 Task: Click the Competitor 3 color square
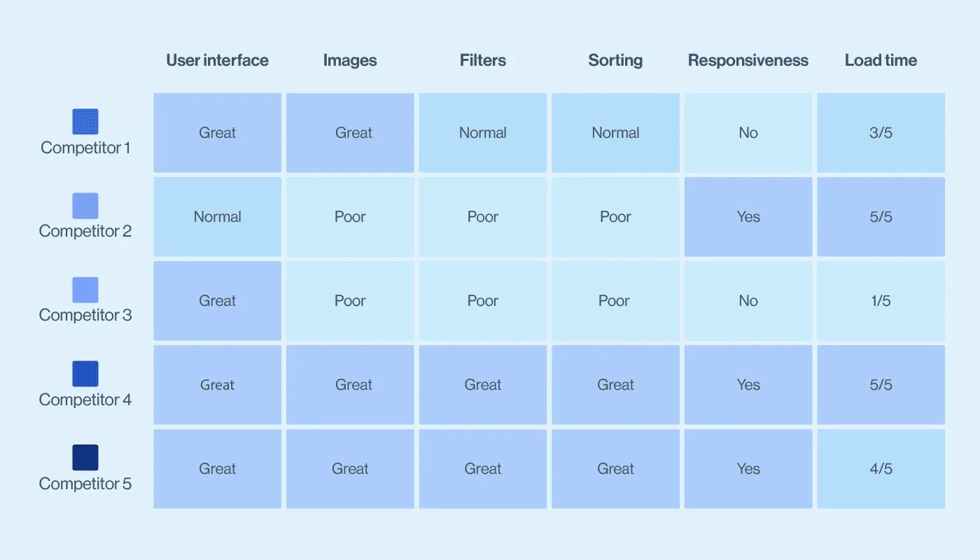pyautogui.click(x=85, y=290)
